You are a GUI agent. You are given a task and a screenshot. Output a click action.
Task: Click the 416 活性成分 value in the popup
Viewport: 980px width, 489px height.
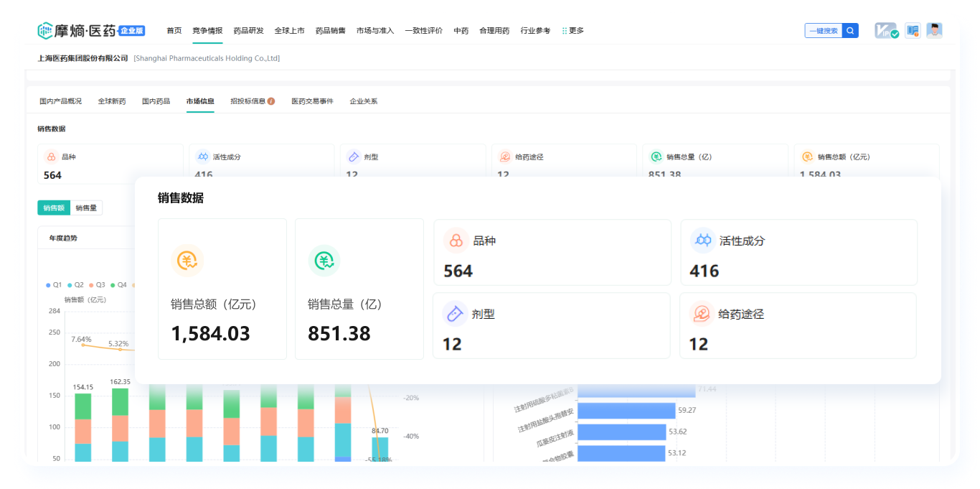point(704,271)
